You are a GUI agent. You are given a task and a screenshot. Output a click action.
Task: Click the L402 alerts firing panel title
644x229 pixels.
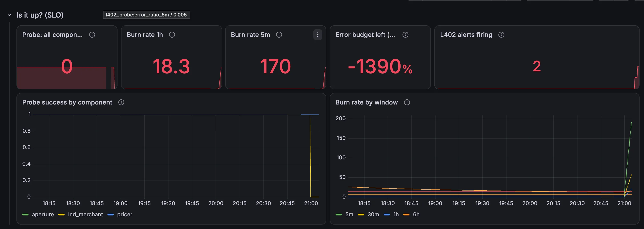coord(466,35)
